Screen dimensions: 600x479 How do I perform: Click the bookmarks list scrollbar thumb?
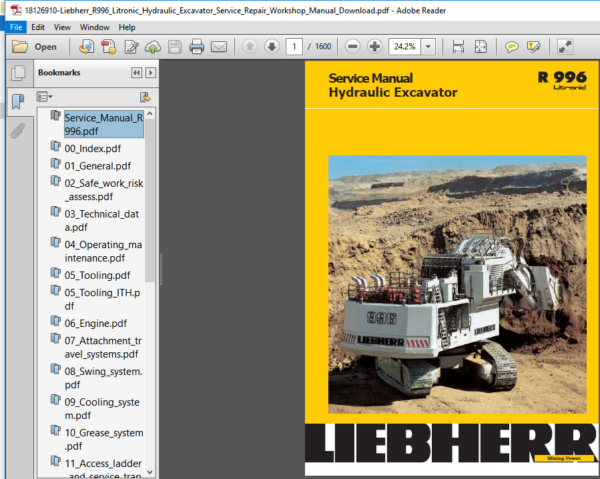click(150, 200)
